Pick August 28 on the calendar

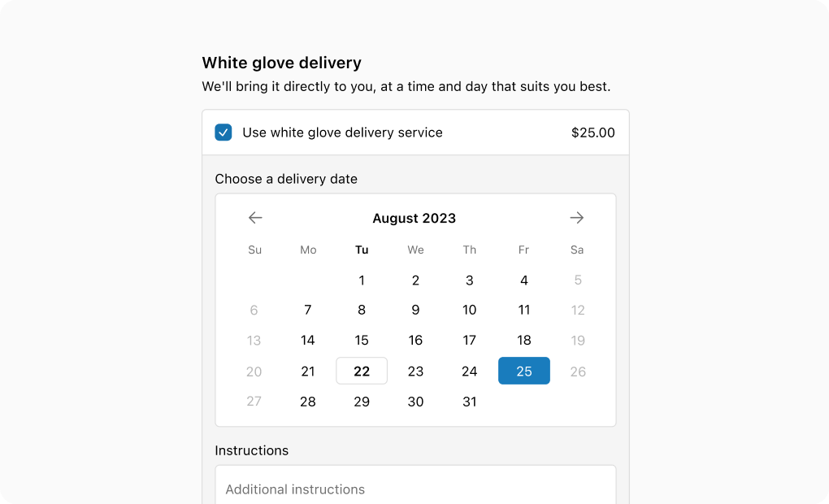click(x=308, y=402)
